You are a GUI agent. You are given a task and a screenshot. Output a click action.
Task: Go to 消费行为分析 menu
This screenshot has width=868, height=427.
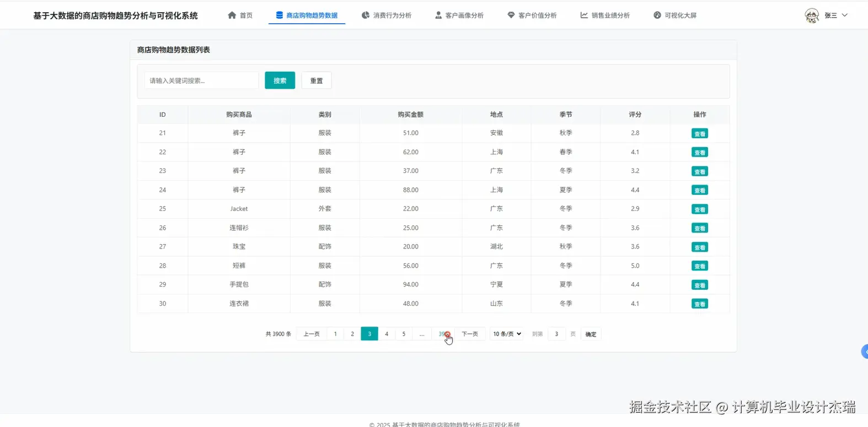click(387, 15)
